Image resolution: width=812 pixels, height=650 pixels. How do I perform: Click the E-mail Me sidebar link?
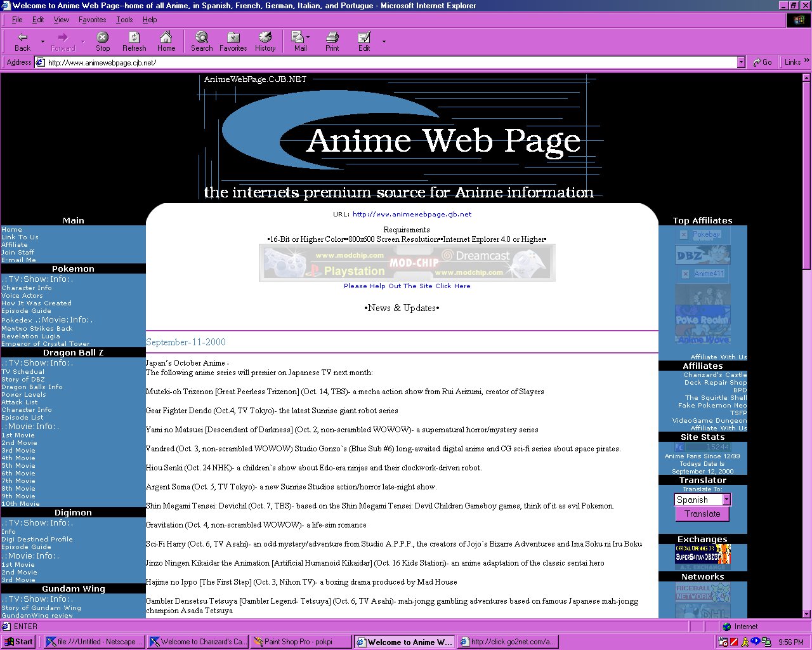[18, 260]
